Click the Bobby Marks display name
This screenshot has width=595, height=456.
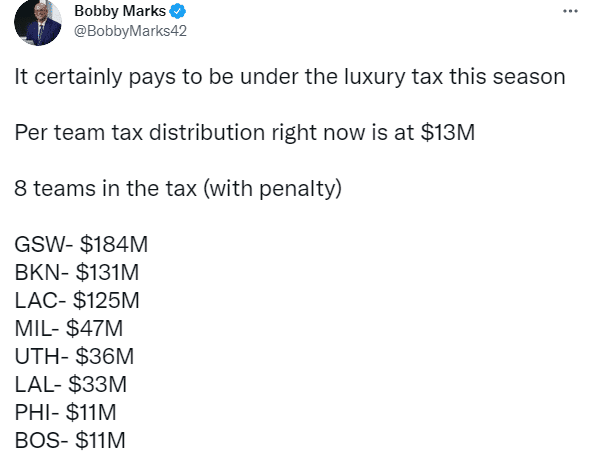(x=120, y=11)
